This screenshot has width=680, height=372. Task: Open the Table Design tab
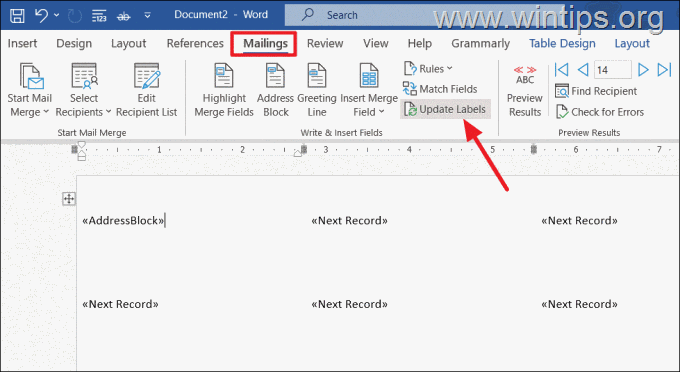tap(562, 43)
